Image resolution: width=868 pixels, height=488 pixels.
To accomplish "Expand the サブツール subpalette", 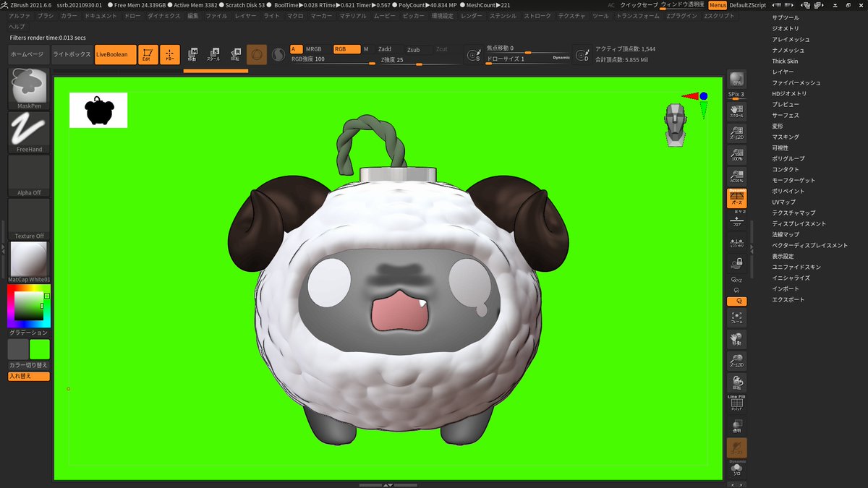I will pos(786,17).
